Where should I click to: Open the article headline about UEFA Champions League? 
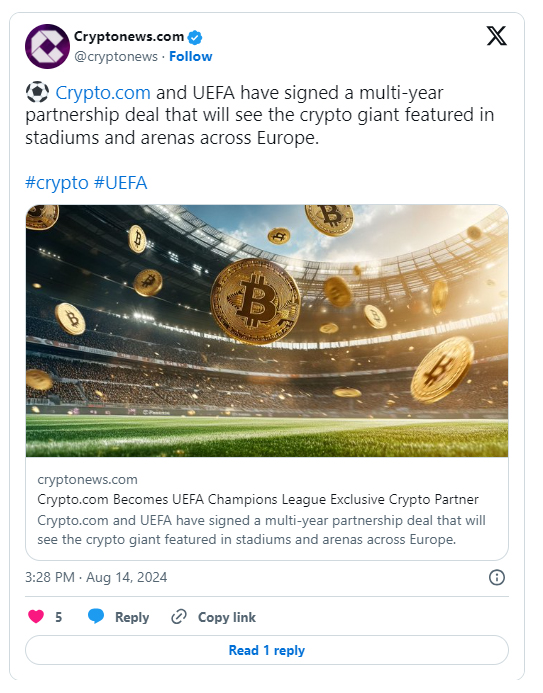258,499
